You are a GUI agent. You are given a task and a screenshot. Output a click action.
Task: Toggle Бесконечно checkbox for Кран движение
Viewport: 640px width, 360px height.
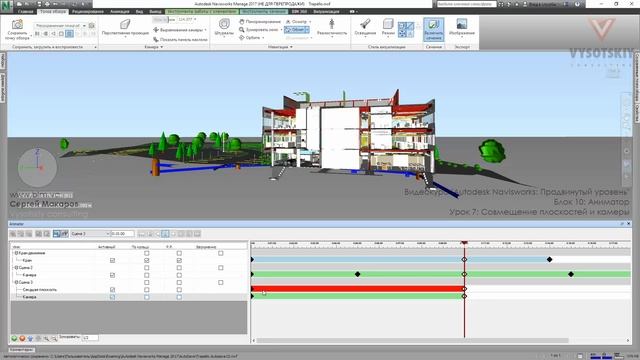tap(221, 253)
